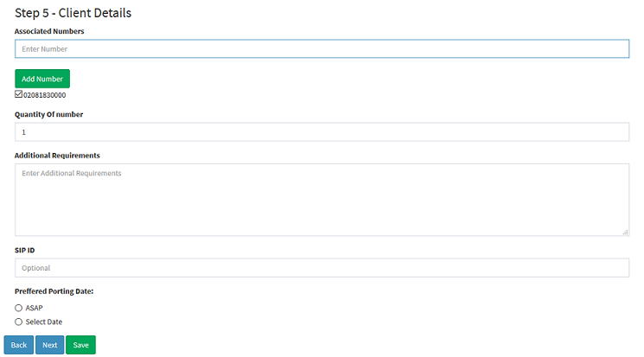Click inside the Additional Requirements text area
Screen dimensions: 644x357
pos(322,200)
